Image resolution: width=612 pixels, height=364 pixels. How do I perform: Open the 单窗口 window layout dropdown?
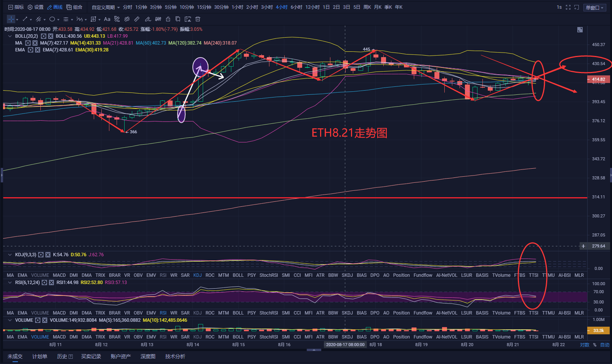point(594,7)
